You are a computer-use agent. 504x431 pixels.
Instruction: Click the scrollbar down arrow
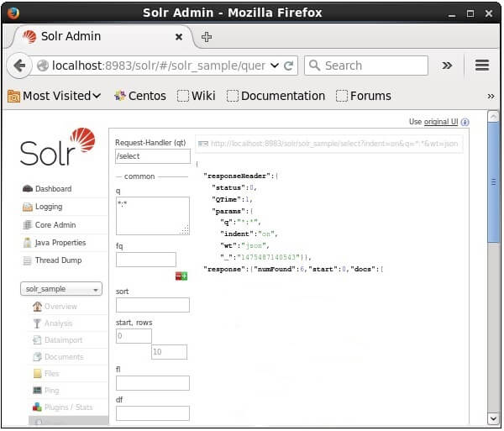point(493,418)
